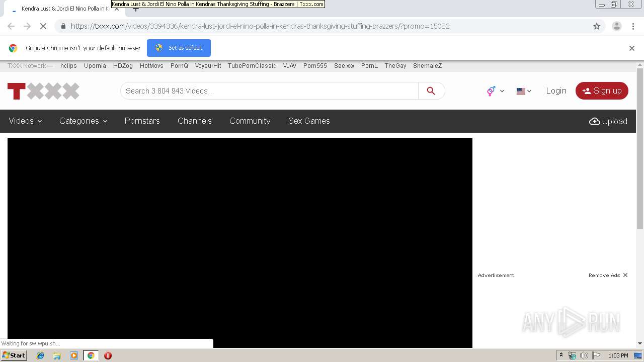Viewport: 644px width, 362px height.
Task: Open the Windows Start menu
Action: click(14, 355)
